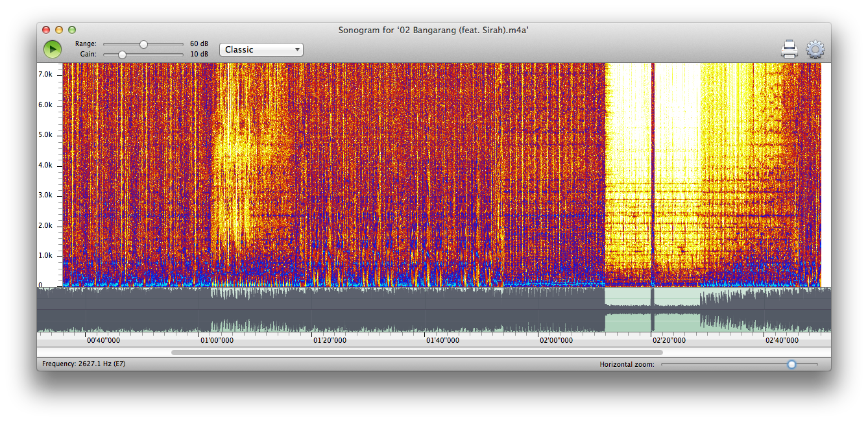Go to the 02'00"000 timeline marker
This screenshot has width=868, height=422.
[556, 340]
